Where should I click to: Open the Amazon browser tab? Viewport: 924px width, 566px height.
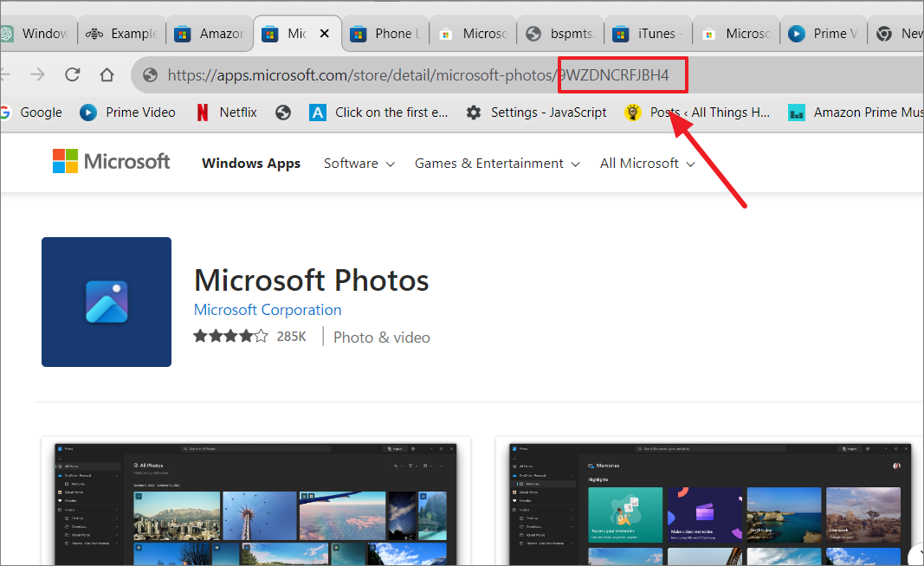210,34
